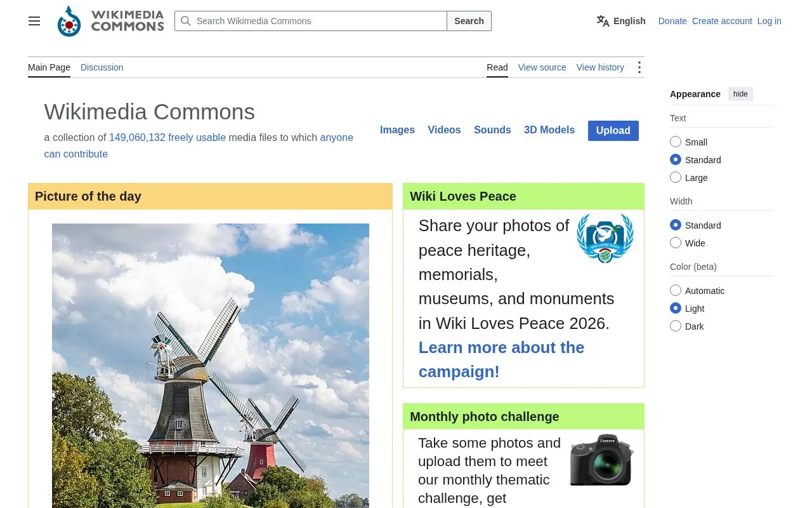Select Light color mode

tap(676, 309)
